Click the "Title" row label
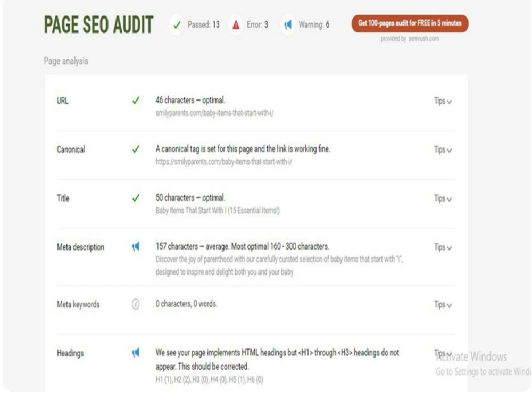532x399 pixels. pyautogui.click(x=63, y=198)
